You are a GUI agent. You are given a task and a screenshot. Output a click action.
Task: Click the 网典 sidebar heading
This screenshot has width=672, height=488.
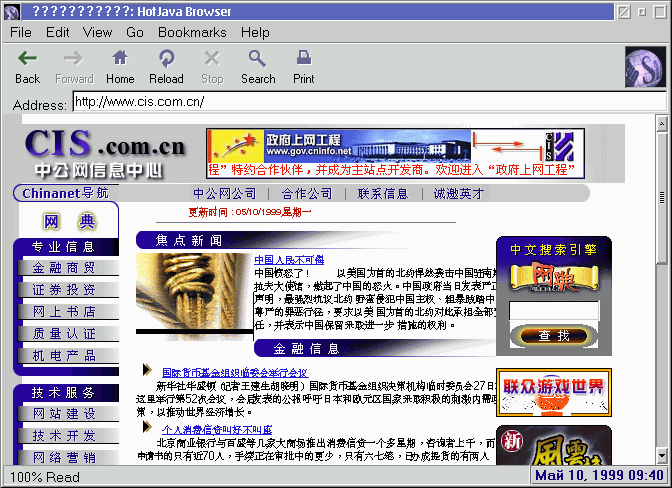[x=69, y=222]
